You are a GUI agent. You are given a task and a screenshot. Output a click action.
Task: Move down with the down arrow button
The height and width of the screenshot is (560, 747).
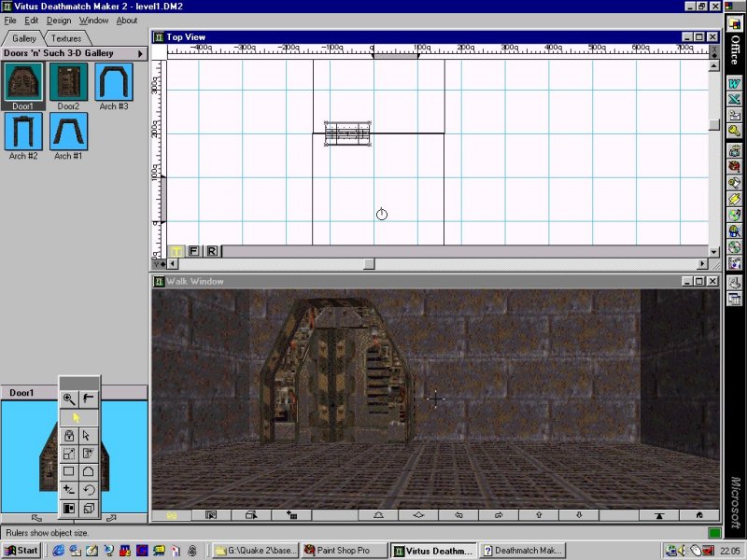pyautogui.click(x=579, y=515)
